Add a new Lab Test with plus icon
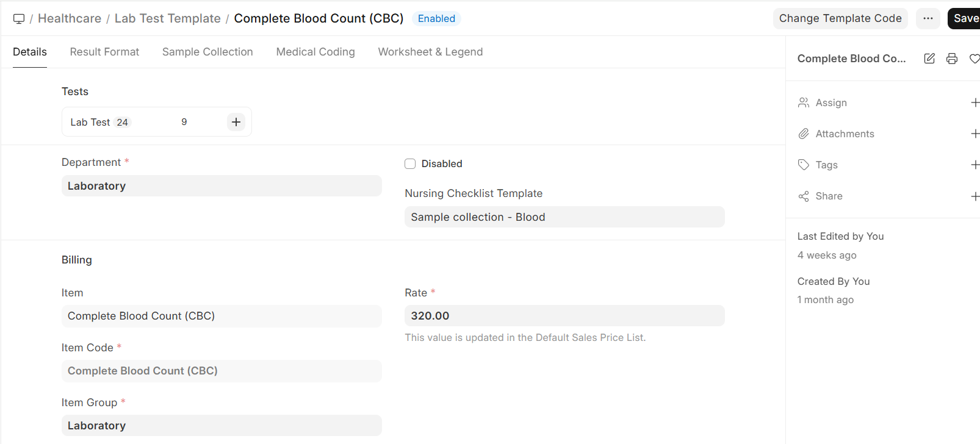980x444 pixels. pos(236,122)
